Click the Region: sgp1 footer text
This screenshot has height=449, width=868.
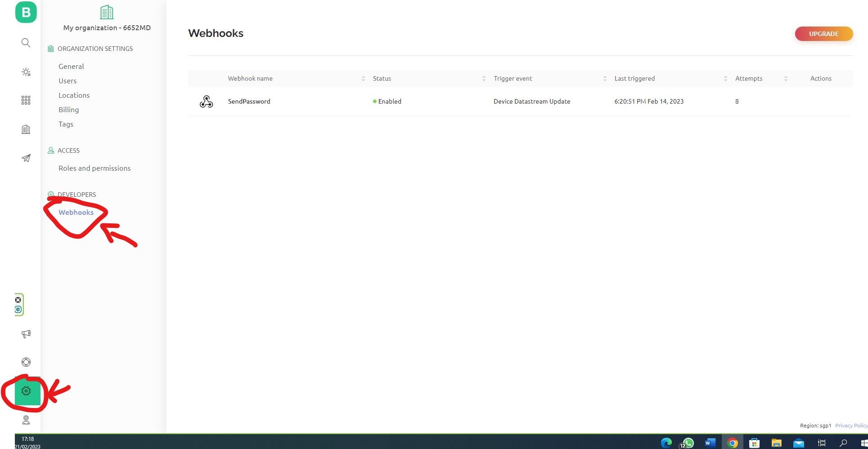click(815, 426)
